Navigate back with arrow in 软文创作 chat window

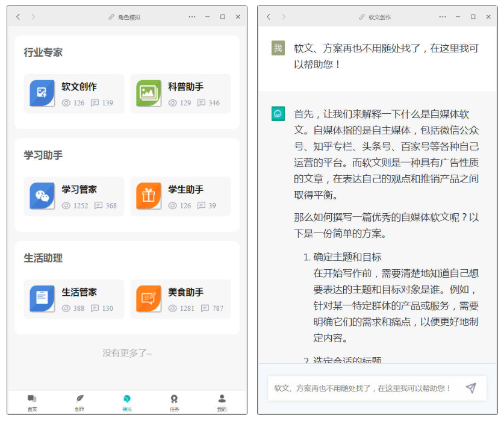[x=269, y=17]
